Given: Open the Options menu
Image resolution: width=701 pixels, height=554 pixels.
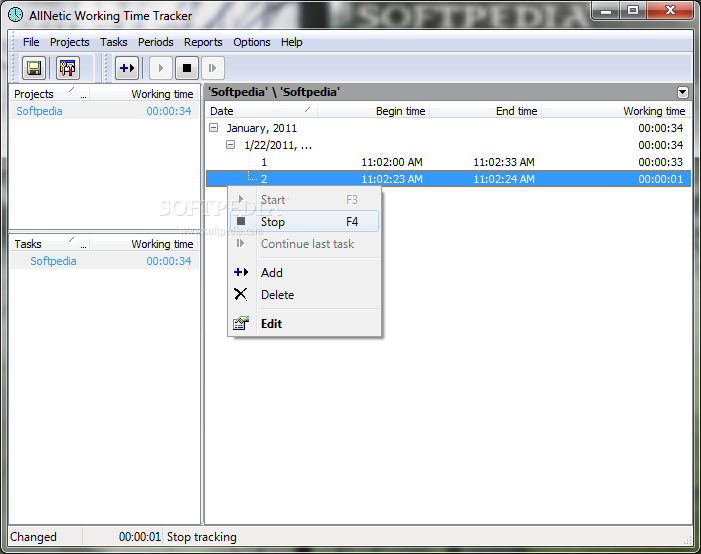Looking at the screenshot, I should point(252,42).
